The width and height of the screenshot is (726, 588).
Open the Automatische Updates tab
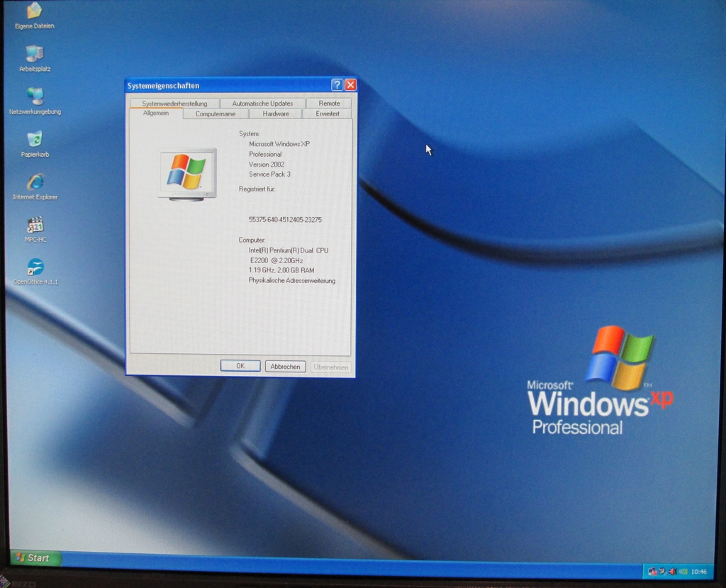(x=262, y=104)
